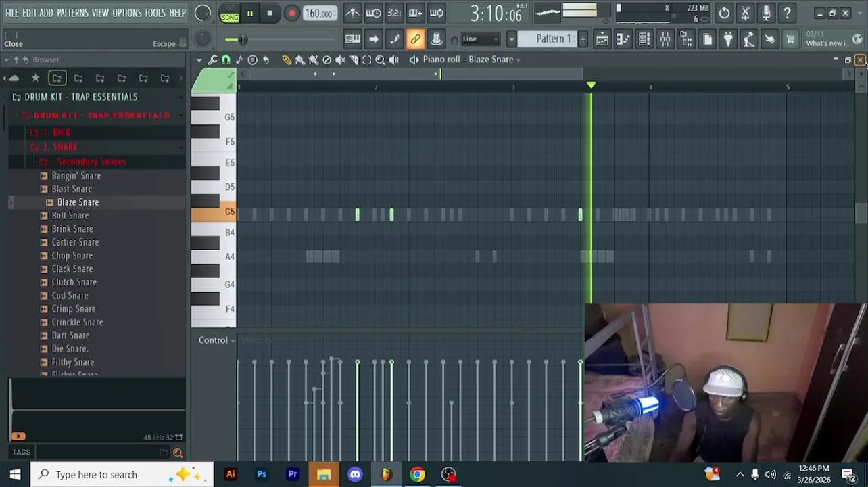Click the Playback scrub speaker tool
This screenshot has width=868, height=487.
click(x=393, y=60)
